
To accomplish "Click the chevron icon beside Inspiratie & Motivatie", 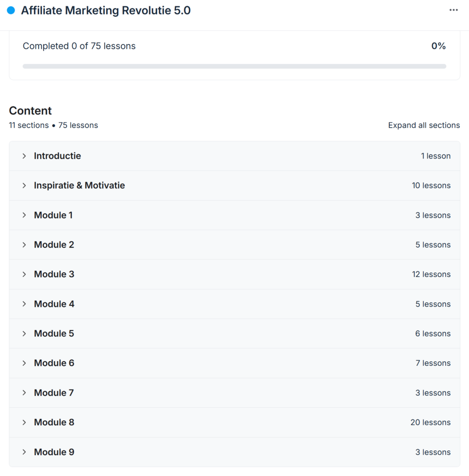I will pyautogui.click(x=24, y=185).
